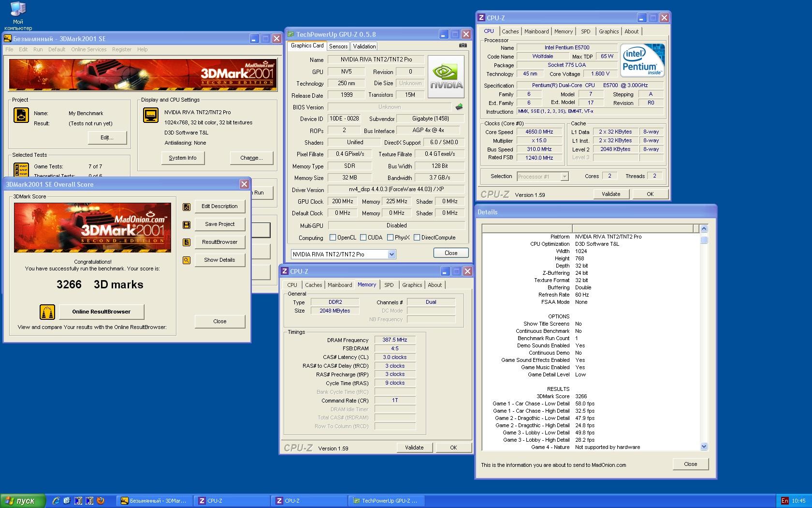Open the File menu in 3DMark2001
Screen dimensions: 812x508
tap(9, 49)
